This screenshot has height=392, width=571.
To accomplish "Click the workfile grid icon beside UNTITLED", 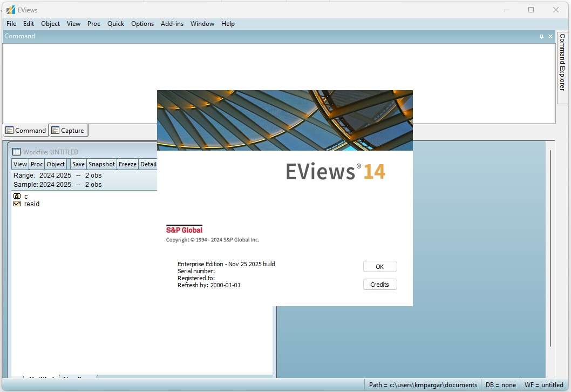I will [x=16, y=152].
